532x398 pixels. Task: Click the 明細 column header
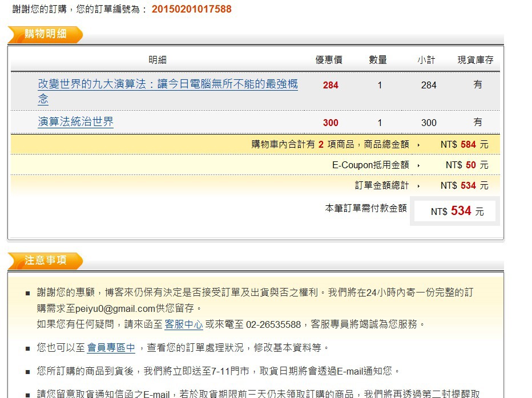tap(158, 60)
